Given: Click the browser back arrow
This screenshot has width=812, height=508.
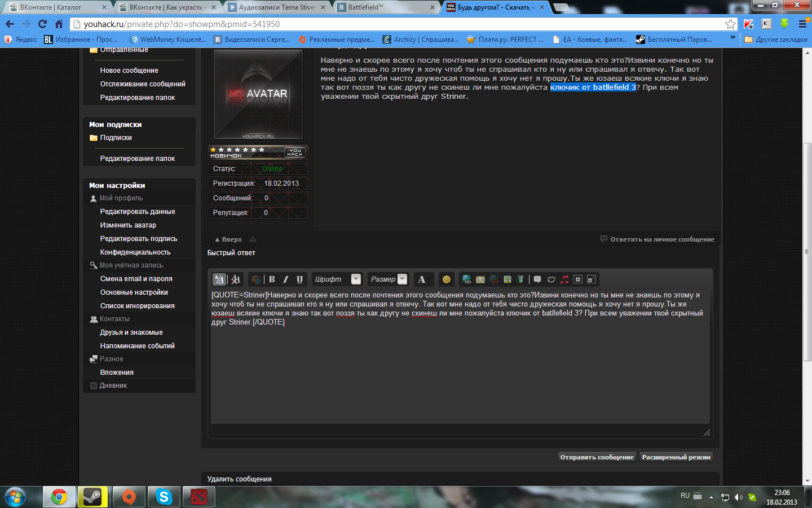Looking at the screenshot, I should pyautogui.click(x=10, y=24).
